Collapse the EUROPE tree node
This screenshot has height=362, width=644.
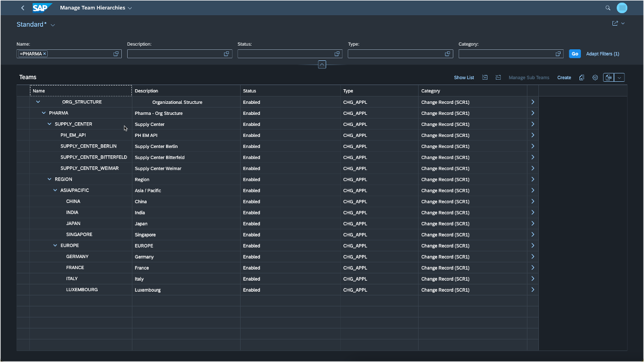tap(55, 246)
